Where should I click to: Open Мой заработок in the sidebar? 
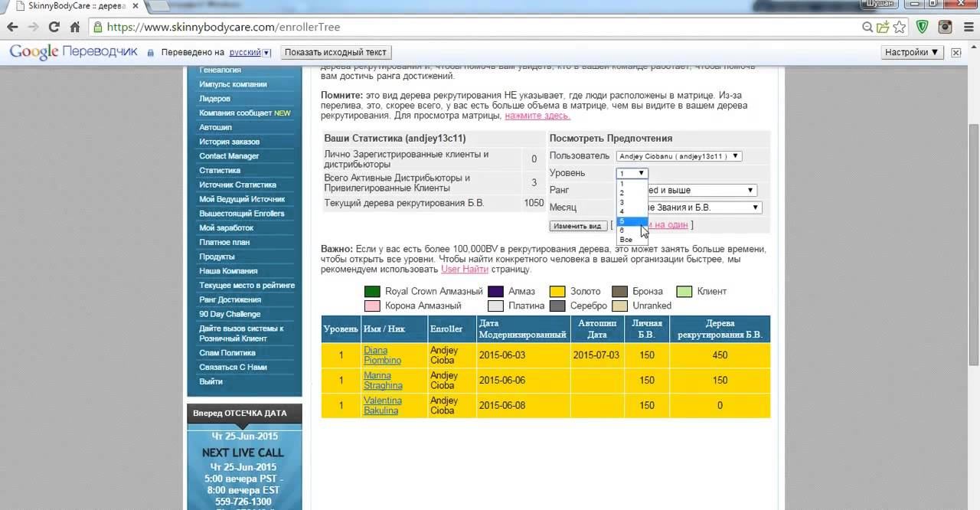pos(226,227)
